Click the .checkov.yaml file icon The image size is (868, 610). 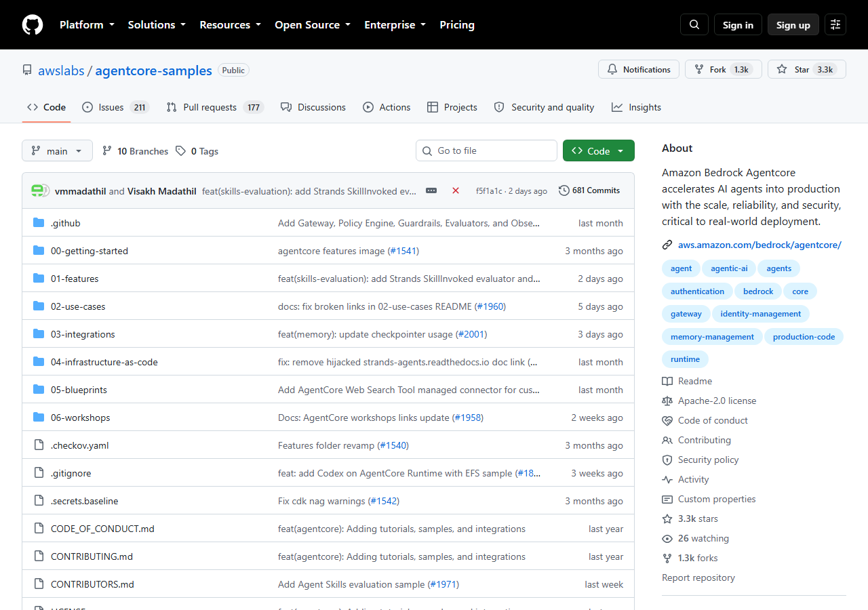click(x=39, y=445)
